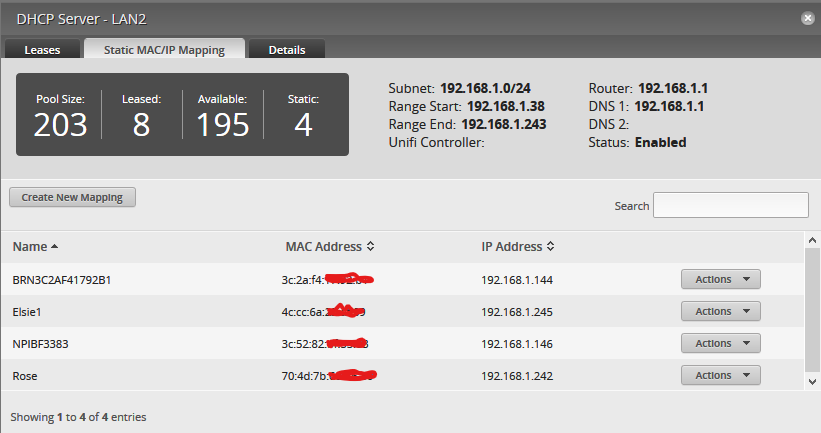Select the Rose name cell

tap(25, 375)
